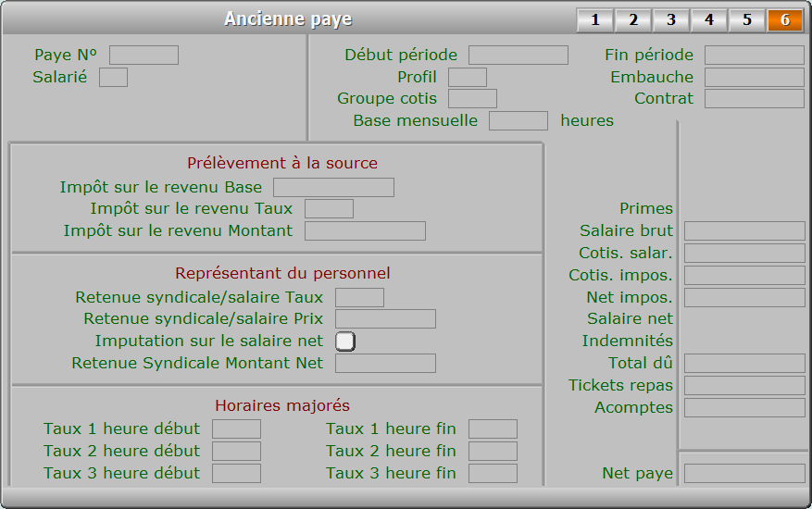
Task: Click Taux 3 heure fin field
Action: (493, 473)
